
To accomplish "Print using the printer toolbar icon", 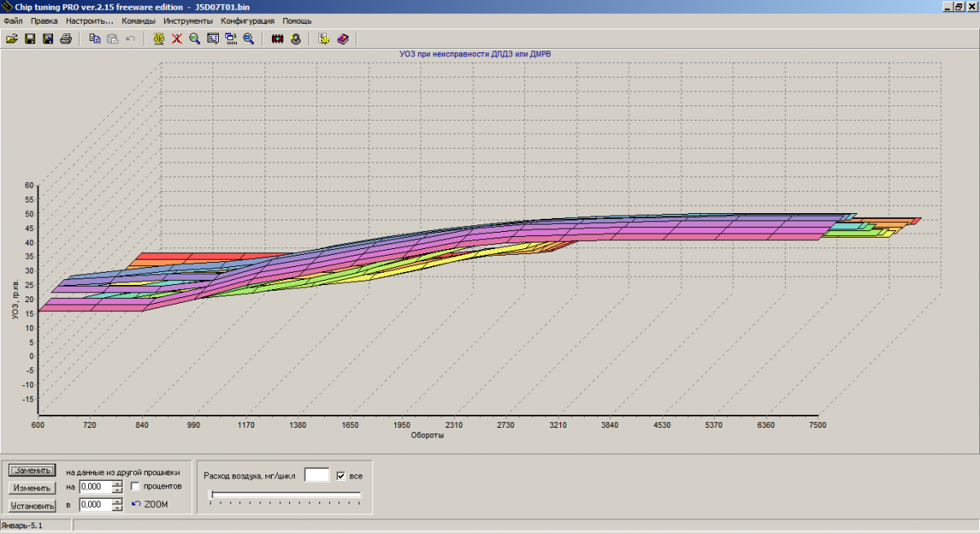I will (x=66, y=38).
